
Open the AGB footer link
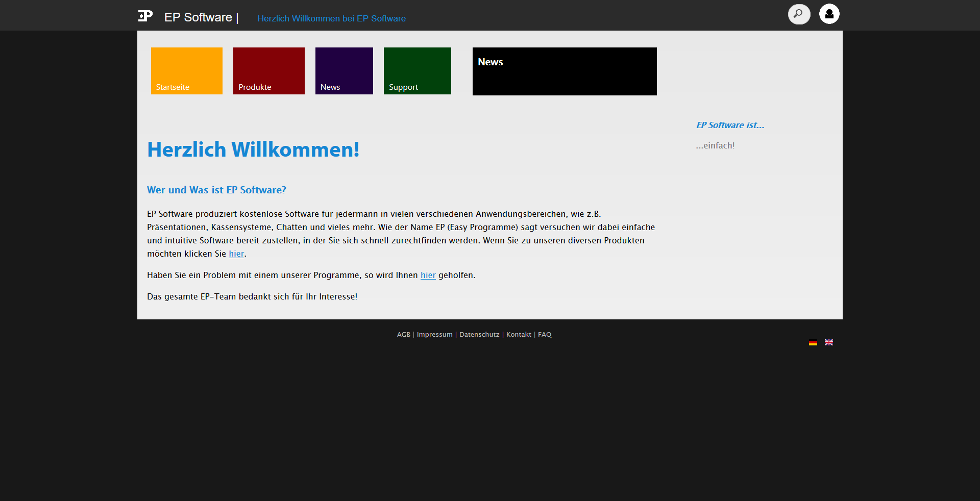click(x=403, y=335)
